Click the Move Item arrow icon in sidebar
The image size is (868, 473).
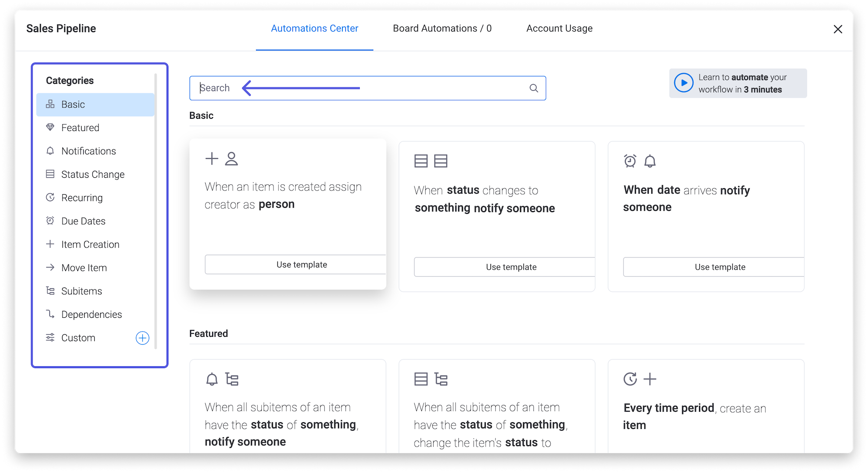pos(51,267)
